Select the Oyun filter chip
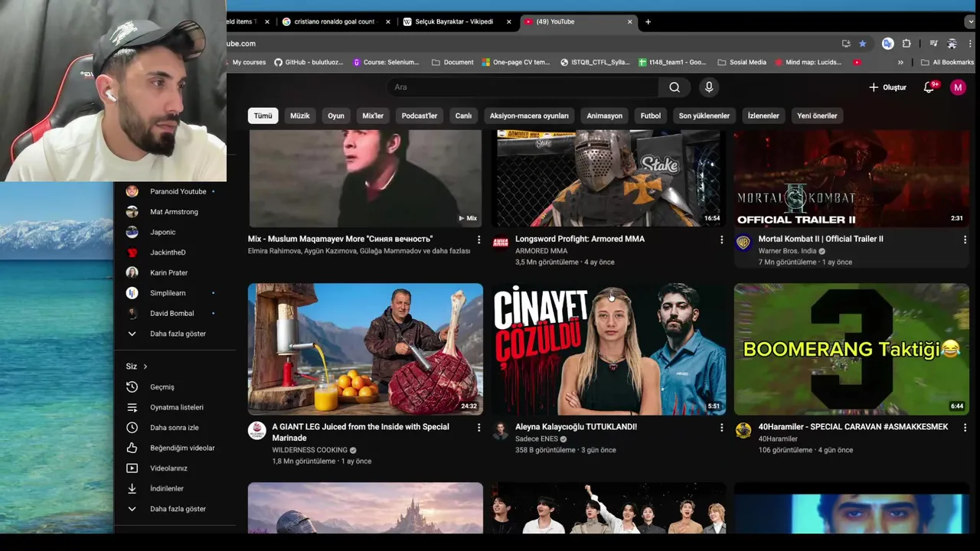The width and height of the screenshot is (980, 551). pos(336,116)
